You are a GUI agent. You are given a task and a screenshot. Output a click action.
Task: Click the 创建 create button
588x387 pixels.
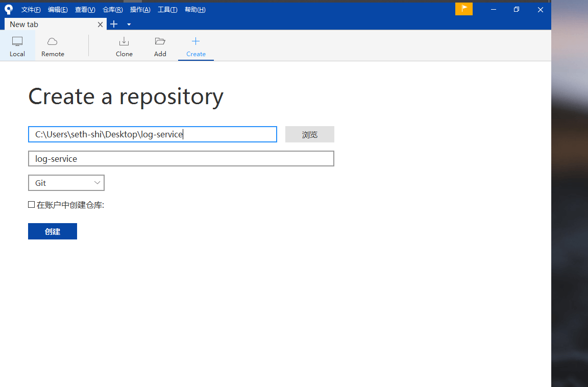(x=53, y=231)
